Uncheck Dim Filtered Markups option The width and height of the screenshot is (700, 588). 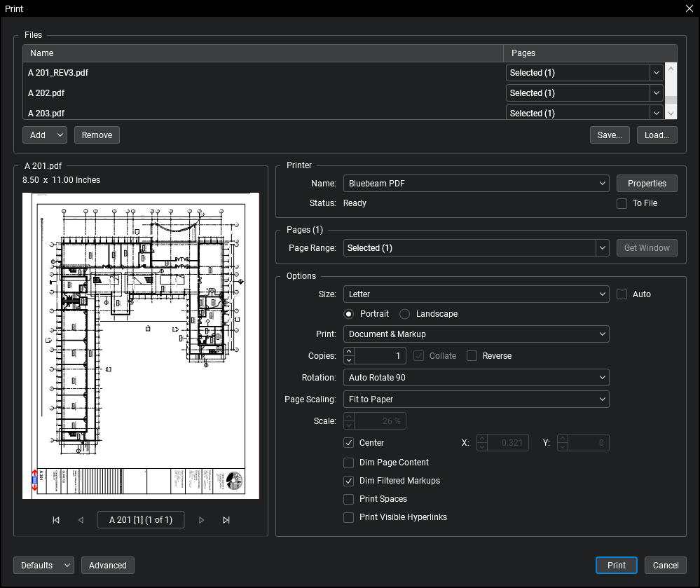[x=349, y=481]
